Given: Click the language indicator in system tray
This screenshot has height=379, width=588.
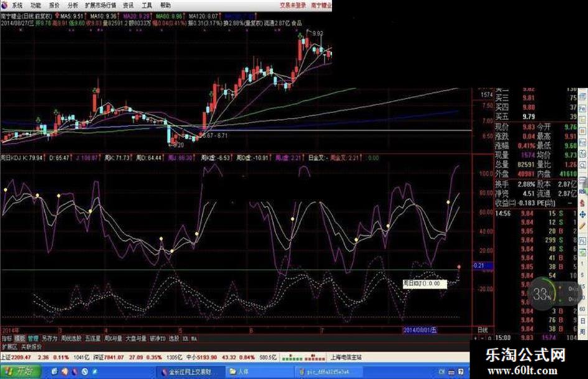Looking at the screenshot, I should [442, 372].
